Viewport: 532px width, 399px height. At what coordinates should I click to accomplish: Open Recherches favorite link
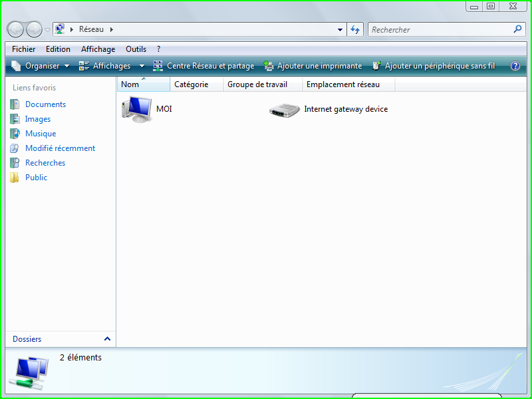coord(45,162)
